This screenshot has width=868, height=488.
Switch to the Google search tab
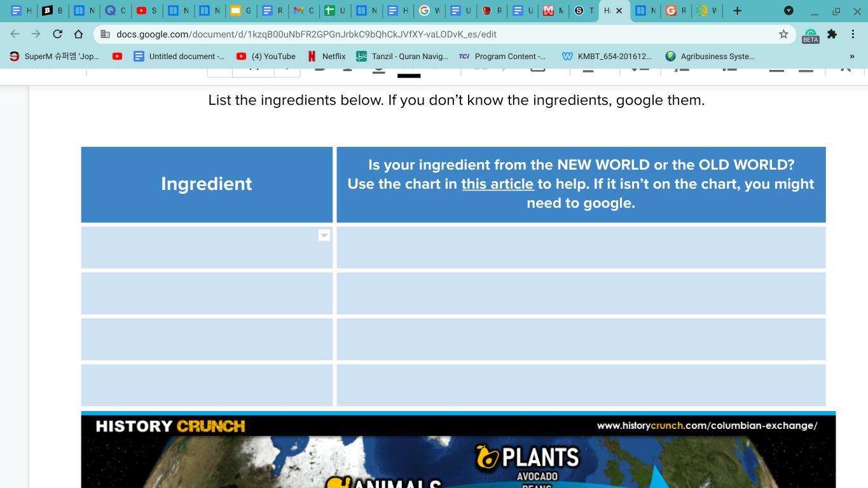[x=429, y=11]
